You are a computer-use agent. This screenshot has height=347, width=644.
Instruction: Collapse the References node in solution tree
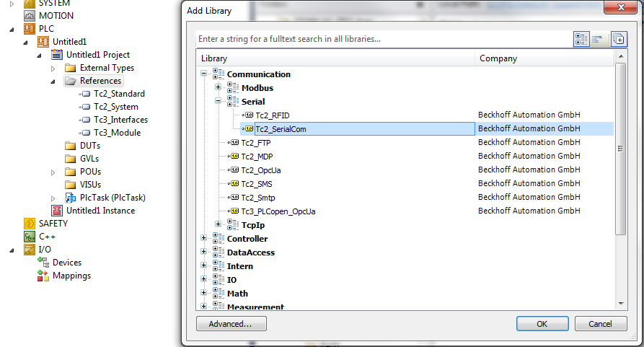[x=53, y=82]
